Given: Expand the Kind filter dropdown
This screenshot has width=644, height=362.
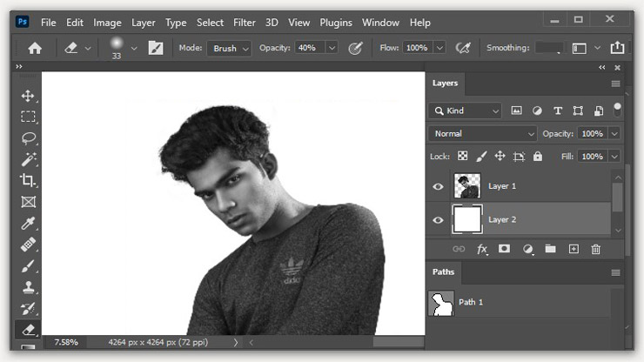Looking at the screenshot, I should click(x=466, y=111).
